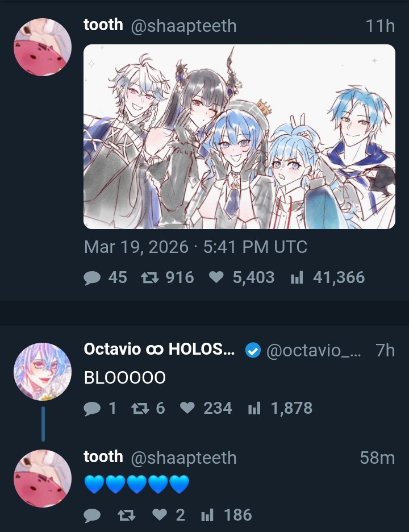Open tooth's profile picture at top

pos(43,47)
